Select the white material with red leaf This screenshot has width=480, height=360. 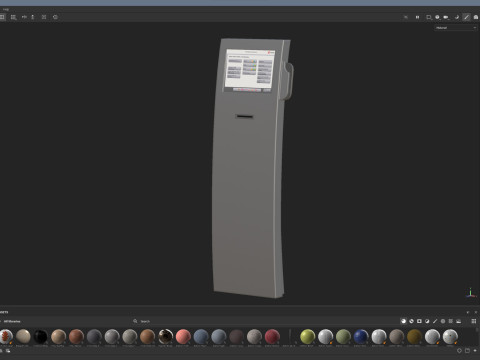point(6,337)
